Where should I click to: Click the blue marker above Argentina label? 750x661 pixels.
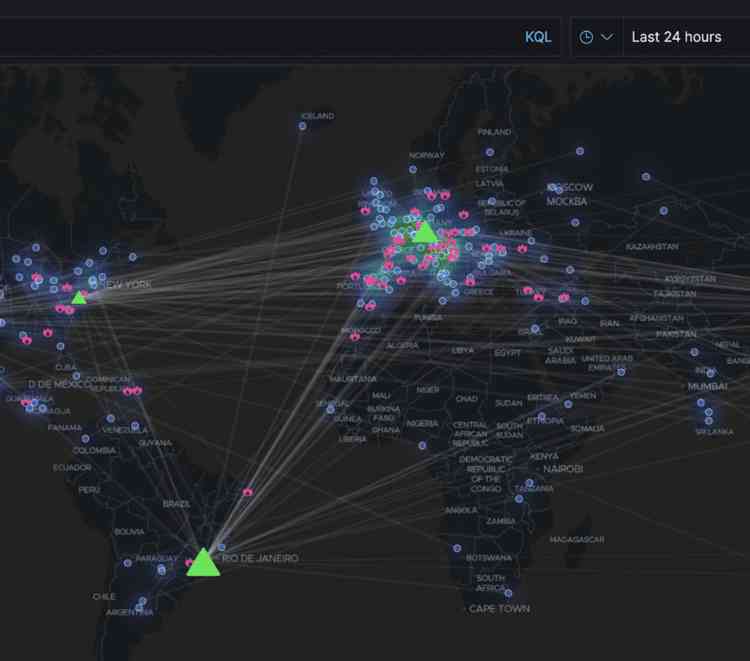pyautogui.click(x=143, y=601)
